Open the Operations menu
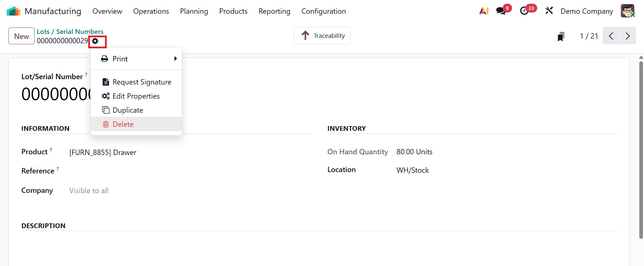Viewport: 644px width, 266px height. 151,11
